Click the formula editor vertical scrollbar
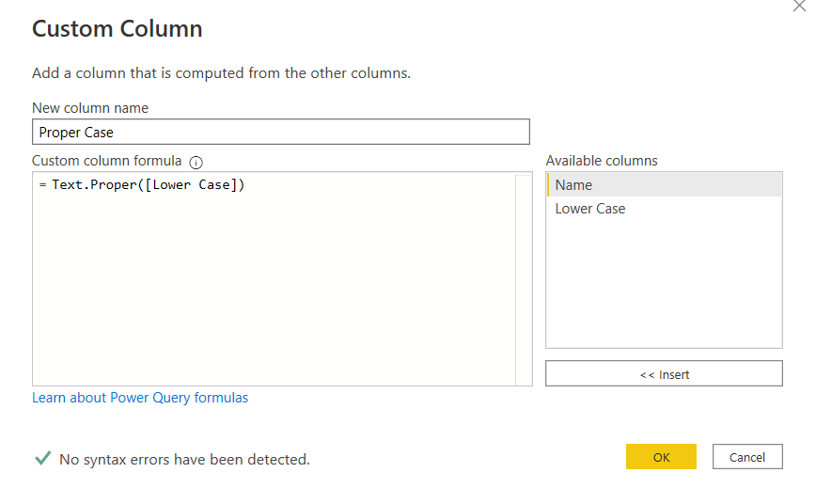 point(524,279)
